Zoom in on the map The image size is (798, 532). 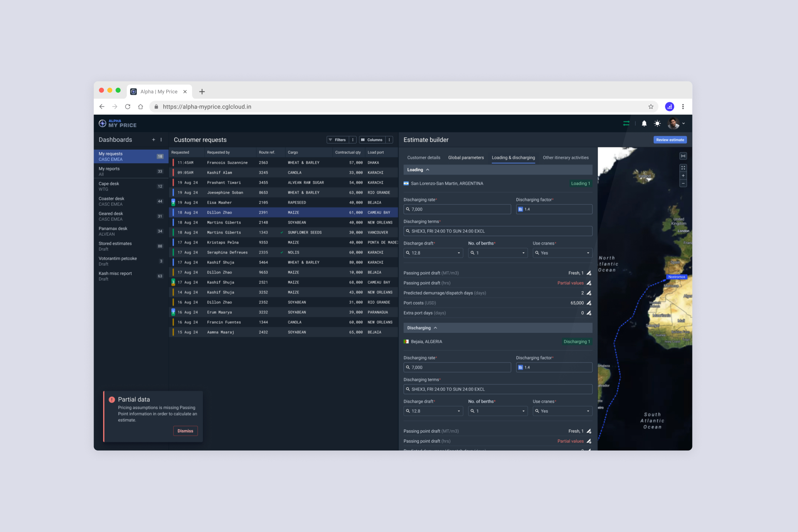point(683,176)
